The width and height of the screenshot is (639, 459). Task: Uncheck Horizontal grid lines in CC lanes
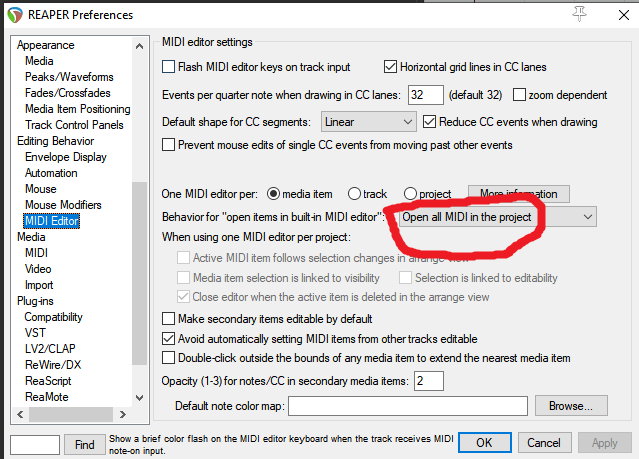click(x=390, y=67)
